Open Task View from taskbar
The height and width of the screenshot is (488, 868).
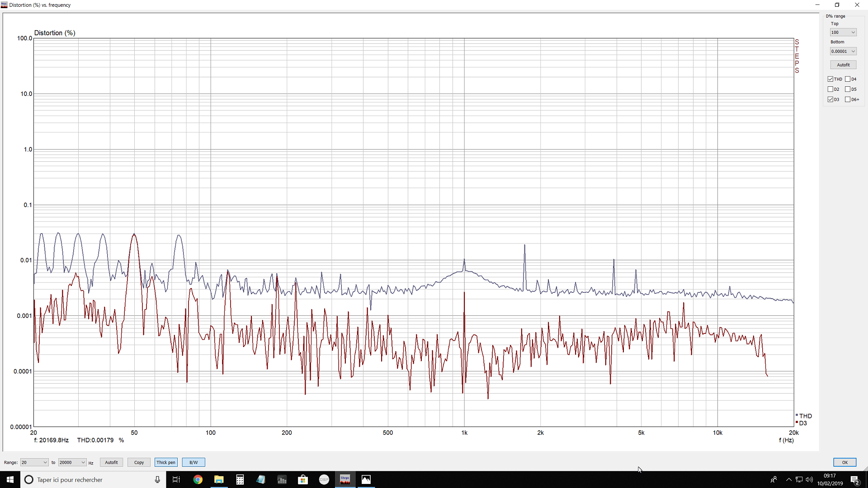176,479
